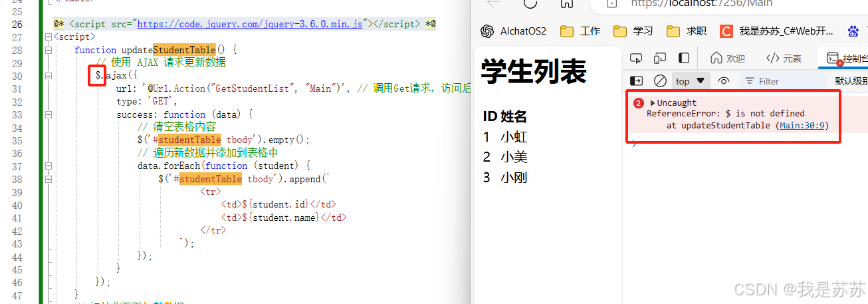Open the 我是苏苏_C#Web开 bookmark

[777, 31]
